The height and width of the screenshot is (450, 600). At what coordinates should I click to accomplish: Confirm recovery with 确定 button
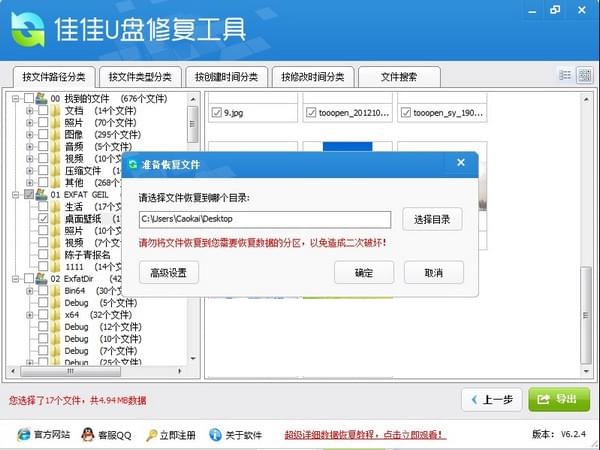364,272
